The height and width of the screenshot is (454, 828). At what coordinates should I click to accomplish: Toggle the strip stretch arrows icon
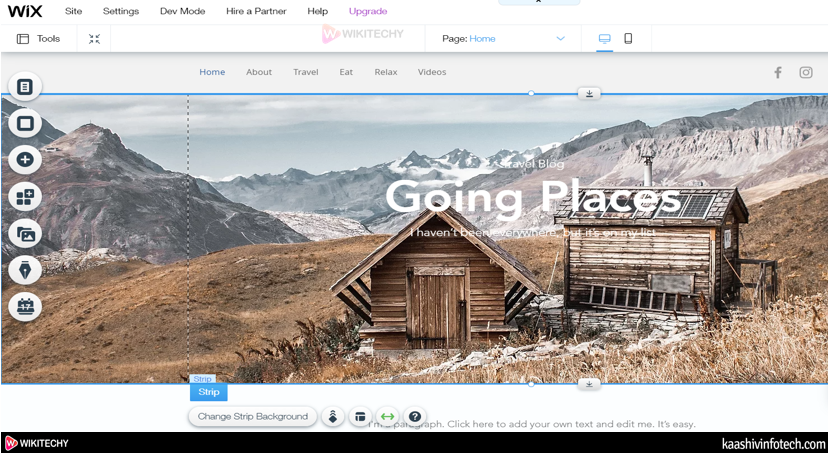[x=387, y=417]
